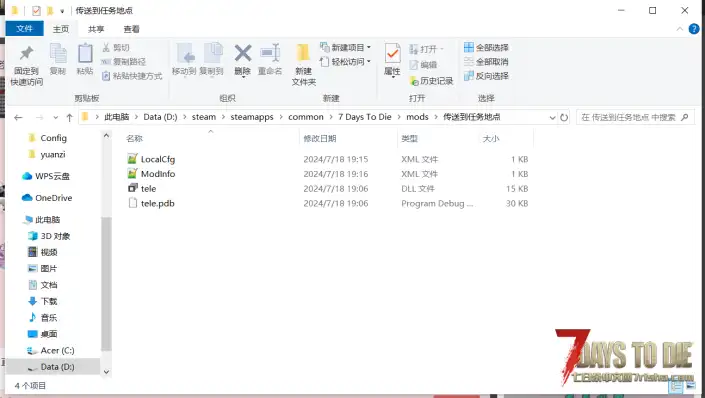The image size is (705, 398).
Task: Open Properties (属性) in ribbon
Action: [393, 59]
